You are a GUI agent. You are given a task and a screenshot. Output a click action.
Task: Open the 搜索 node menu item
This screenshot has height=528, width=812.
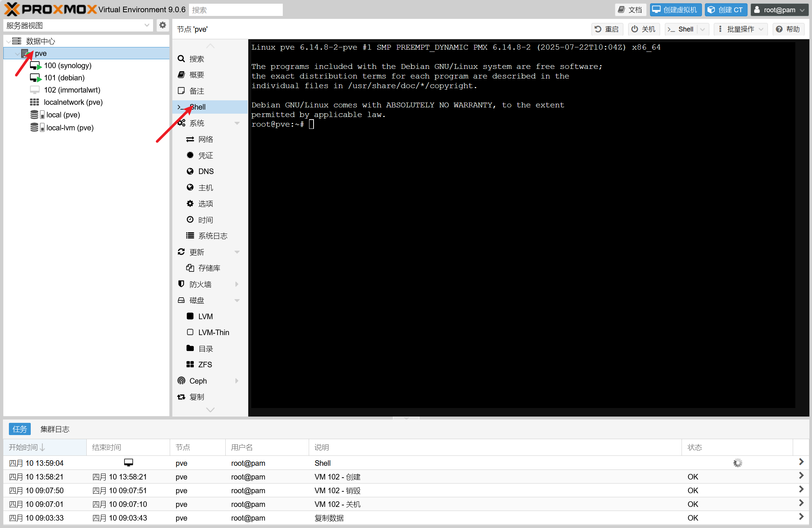pos(210,59)
